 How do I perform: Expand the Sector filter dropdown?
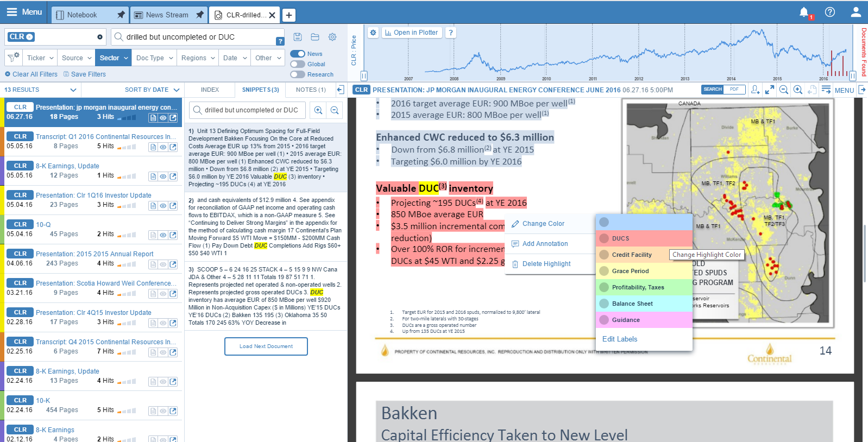114,58
